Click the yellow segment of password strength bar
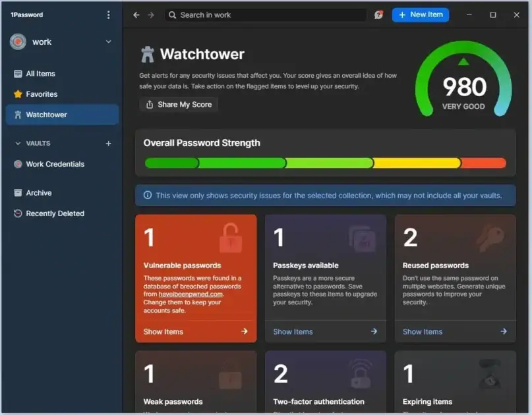Image resolution: width=532 pixels, height=415 pixels. click(x=417, y=163)
